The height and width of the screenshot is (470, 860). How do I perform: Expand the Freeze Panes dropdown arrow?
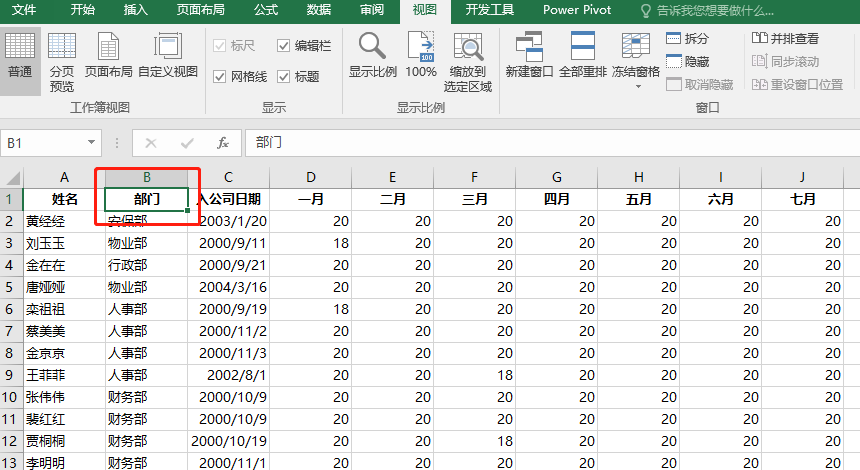pyautogui.click(x=638, y=87)
